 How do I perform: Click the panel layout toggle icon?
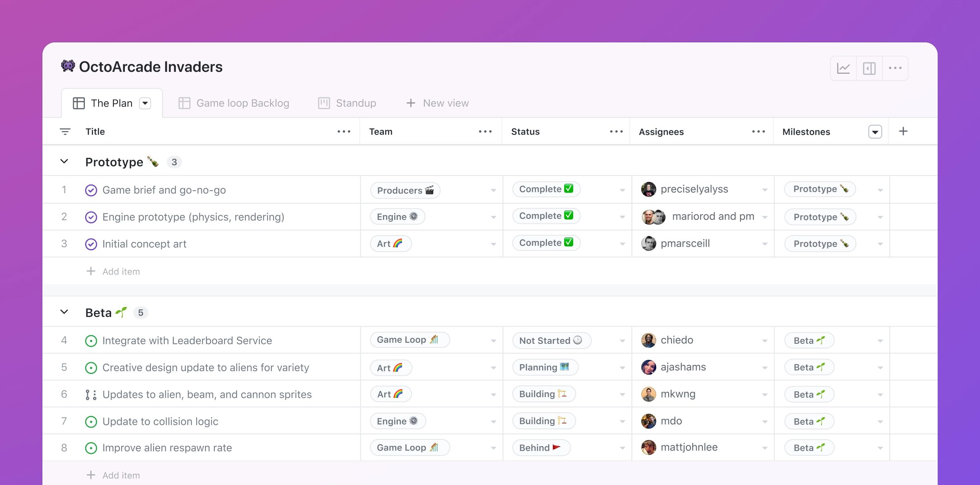click(x=869, y=67)
